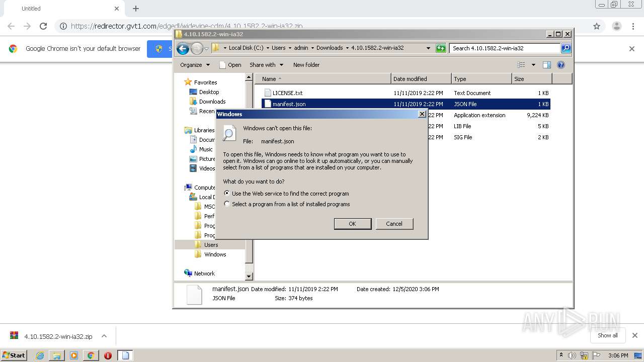Screen dimensions: 644x362
Task: Click in the Explorer search box
Action: pos(505,48)
